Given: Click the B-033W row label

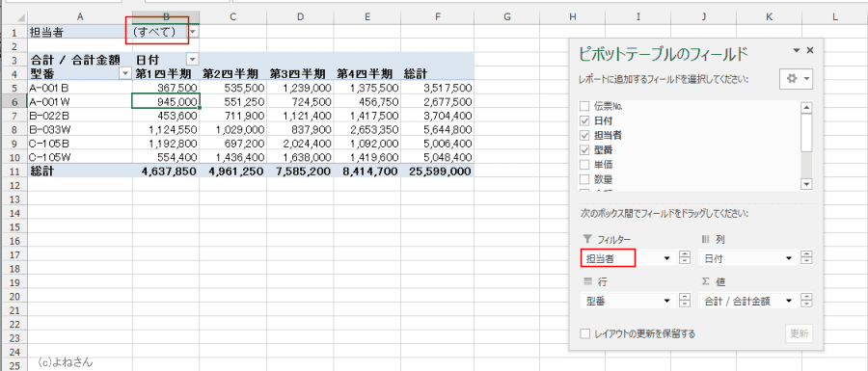Looking at the screenshot, I should pos(80,129).
